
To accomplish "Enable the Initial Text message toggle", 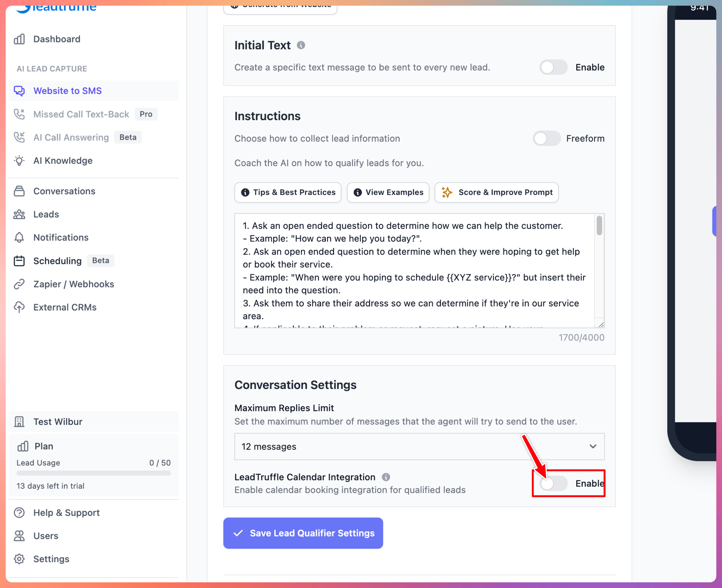I will coord(553,67).
